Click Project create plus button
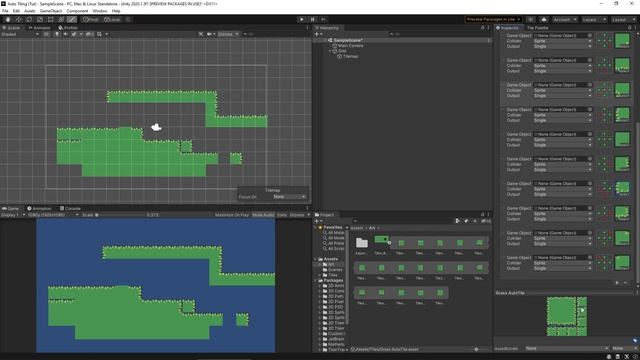This screenshot has width=640, height=360. [x=317, y=221]
